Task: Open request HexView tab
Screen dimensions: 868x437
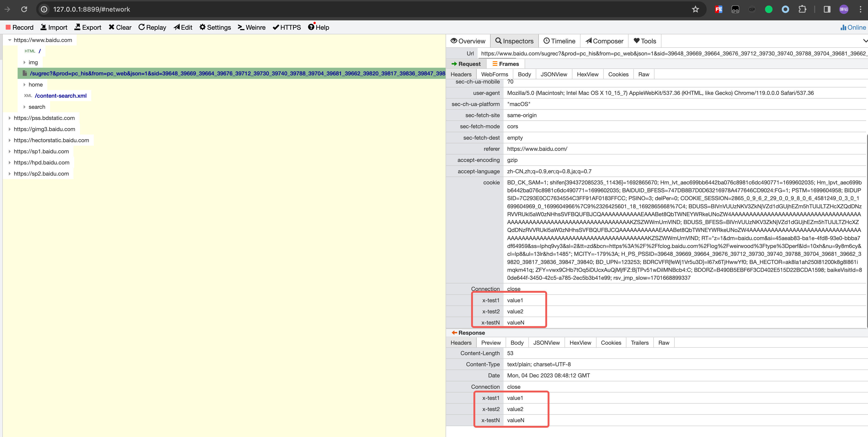Action: (x=588, y=74)
